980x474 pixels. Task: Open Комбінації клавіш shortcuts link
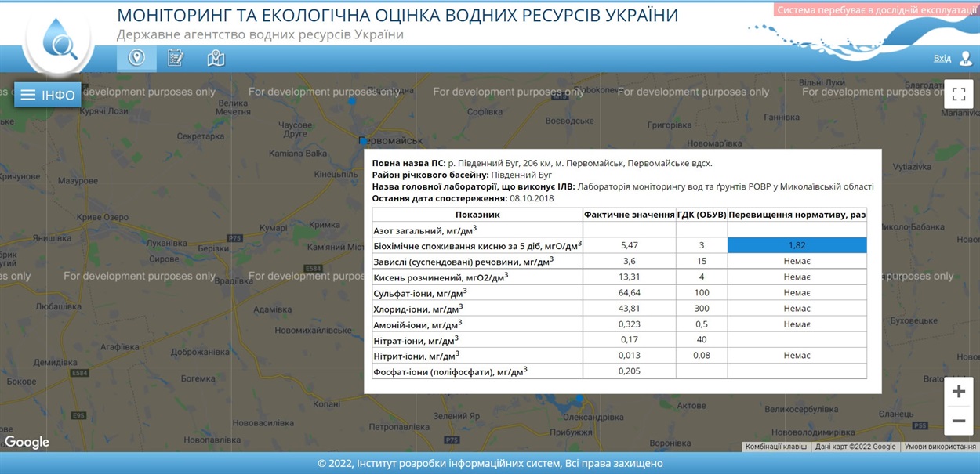[x=776, y=447]
